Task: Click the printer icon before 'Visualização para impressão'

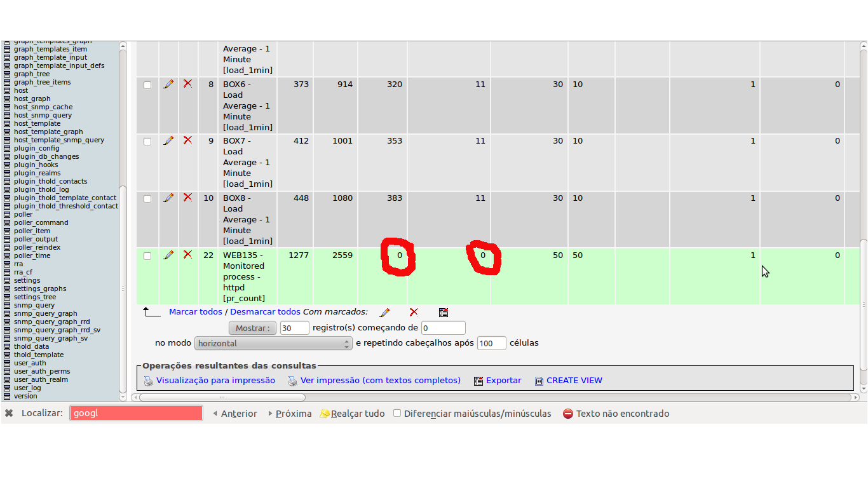Action: pyautogui.click(x=148, y=381)
